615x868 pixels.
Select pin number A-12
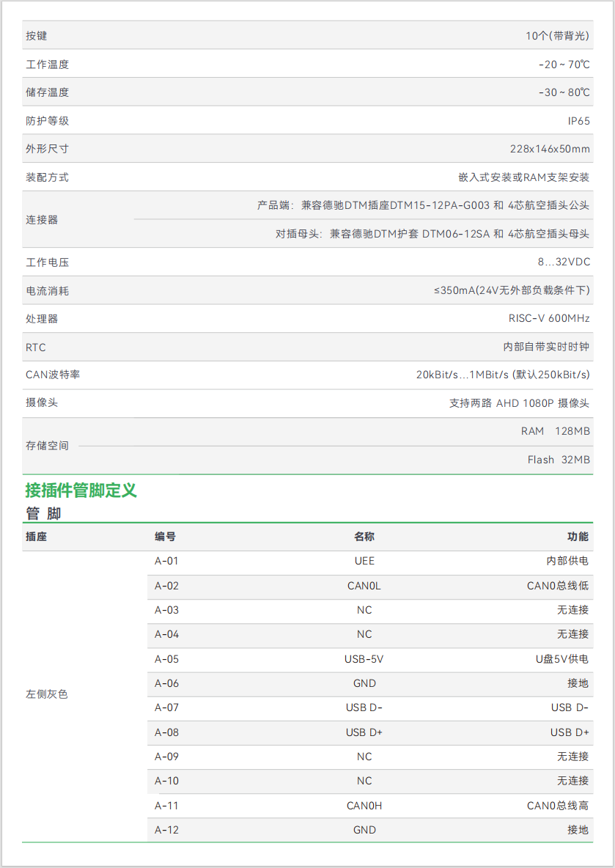tap(166, 830)
